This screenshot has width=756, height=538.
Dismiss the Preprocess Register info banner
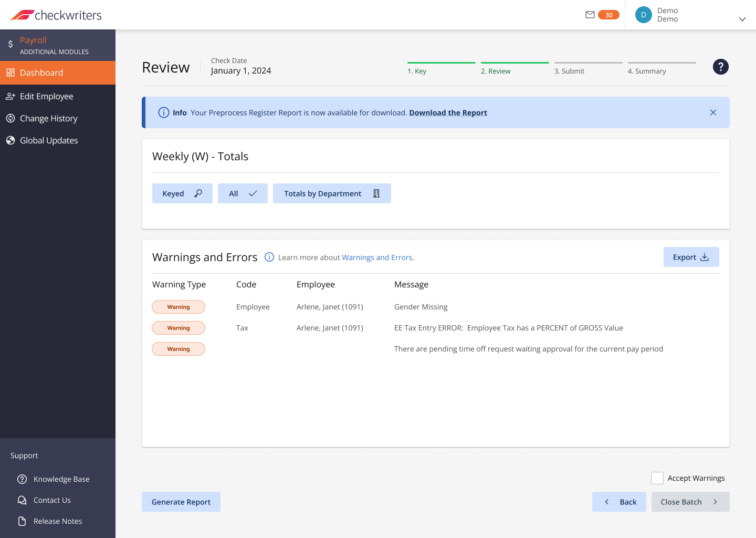(x=713, y=112)
